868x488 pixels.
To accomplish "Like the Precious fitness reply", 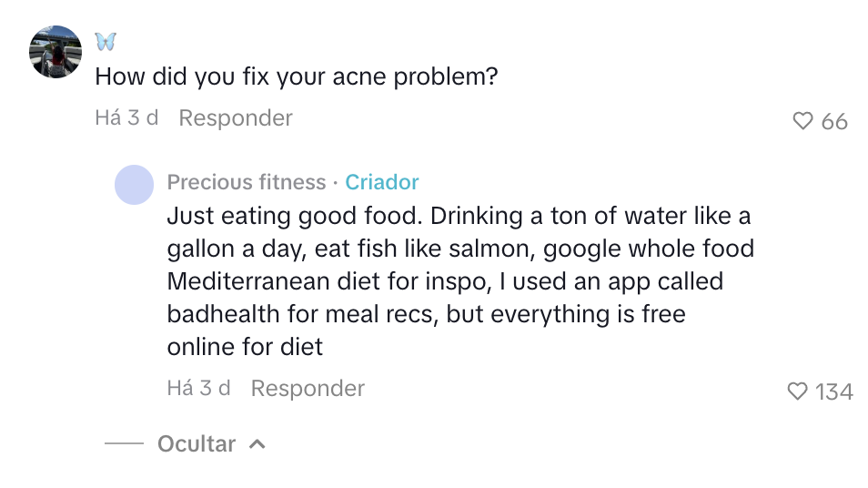I will [x=797, y=391].
